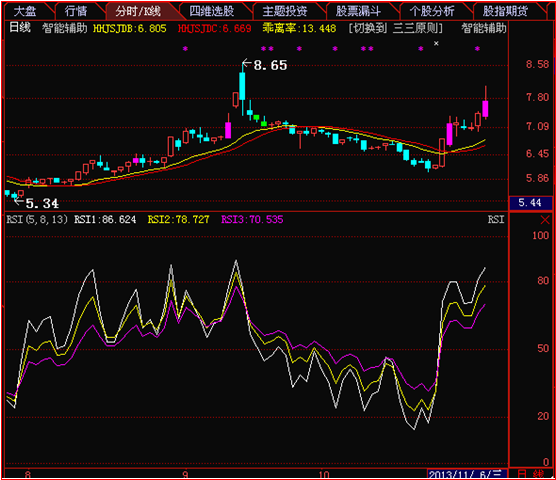Select the HHJSJDC:6.669 value
The height and width of the screenshot is (480, 556).
(x=215, y=28)
